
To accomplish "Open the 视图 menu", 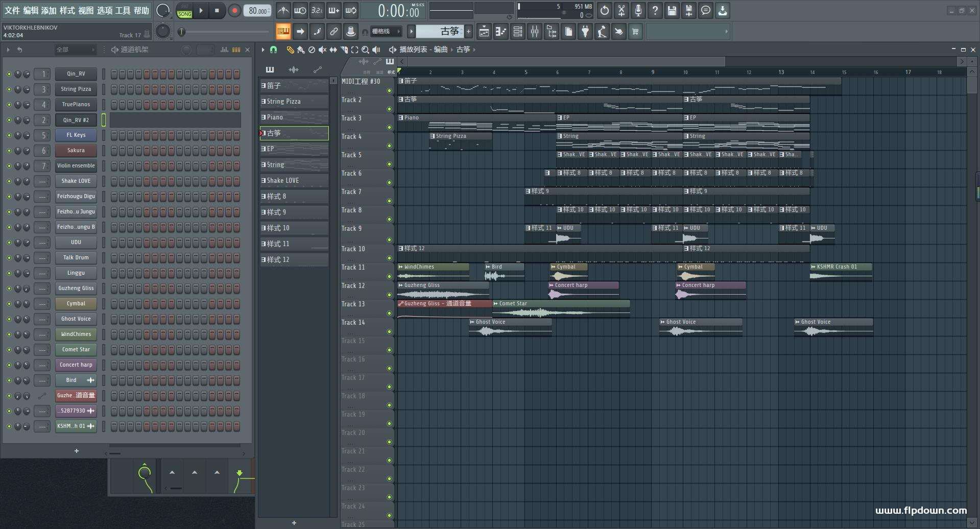I will (x=86, y=10).
